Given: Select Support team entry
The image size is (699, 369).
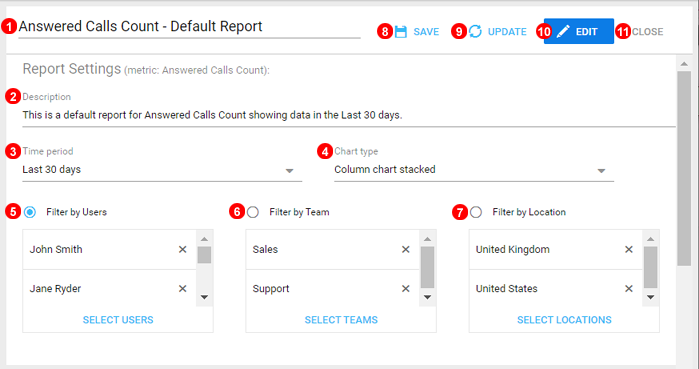Looking at the screenshot, I should click(x=333, y=289).
